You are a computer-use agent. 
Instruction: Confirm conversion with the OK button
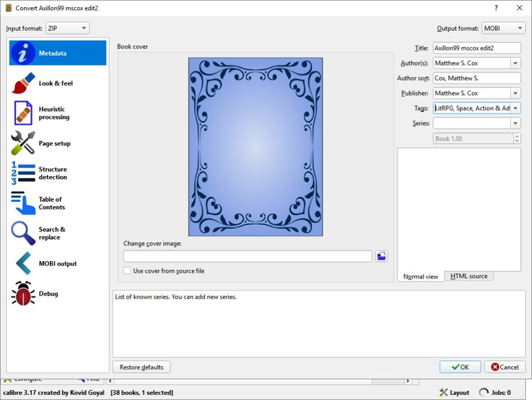click(x=460, y=367)
